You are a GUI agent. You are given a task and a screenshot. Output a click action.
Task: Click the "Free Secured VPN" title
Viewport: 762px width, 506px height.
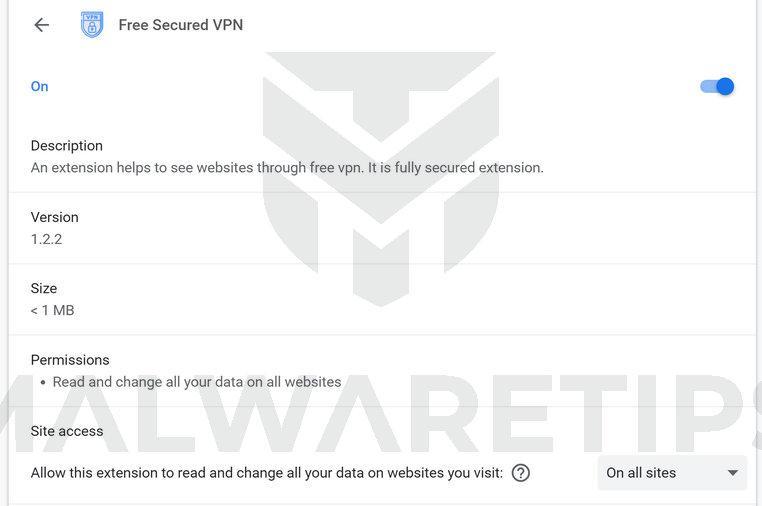point(180,25)
